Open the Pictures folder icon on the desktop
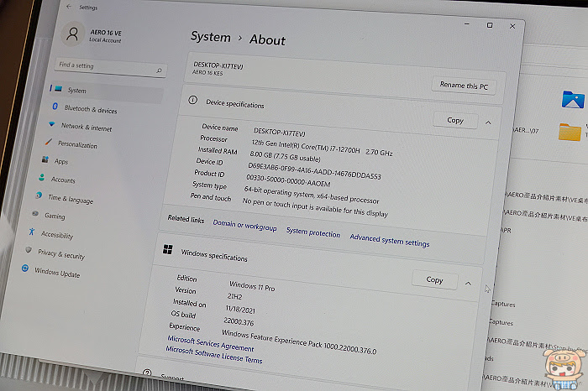The image size is (588, 391). pyautogui.click(x=573, y=100)
